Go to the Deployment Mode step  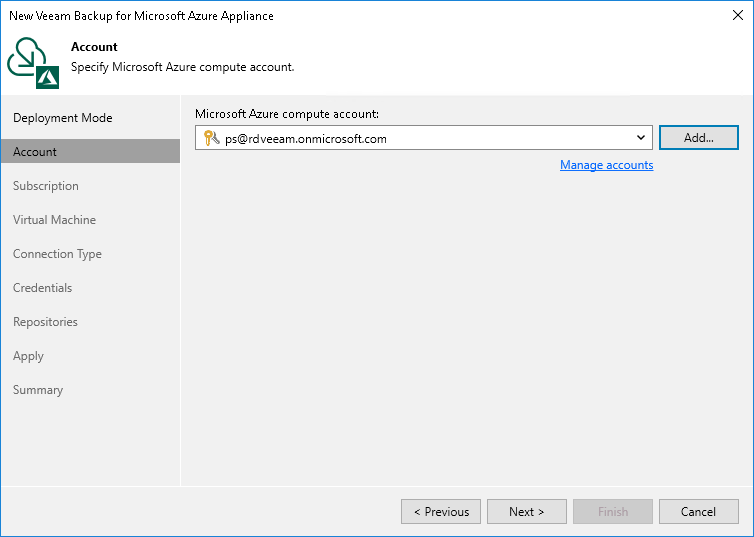[x=63, y=118]
